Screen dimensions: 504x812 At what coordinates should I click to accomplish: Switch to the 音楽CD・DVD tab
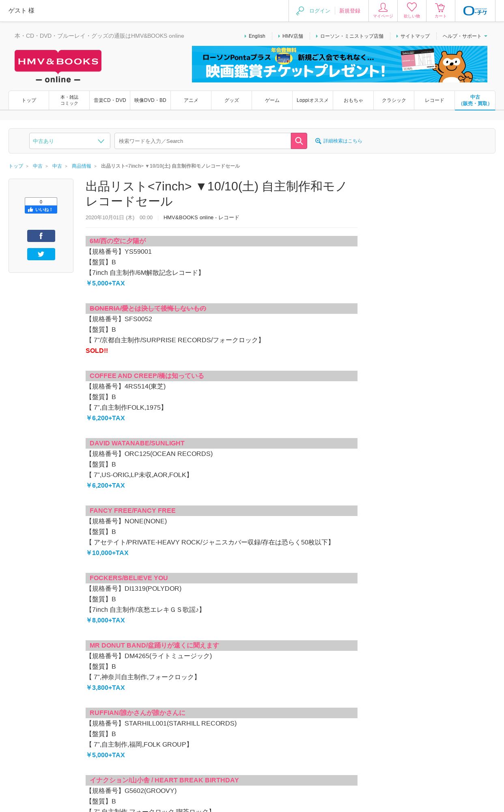[x=110, y=100]
